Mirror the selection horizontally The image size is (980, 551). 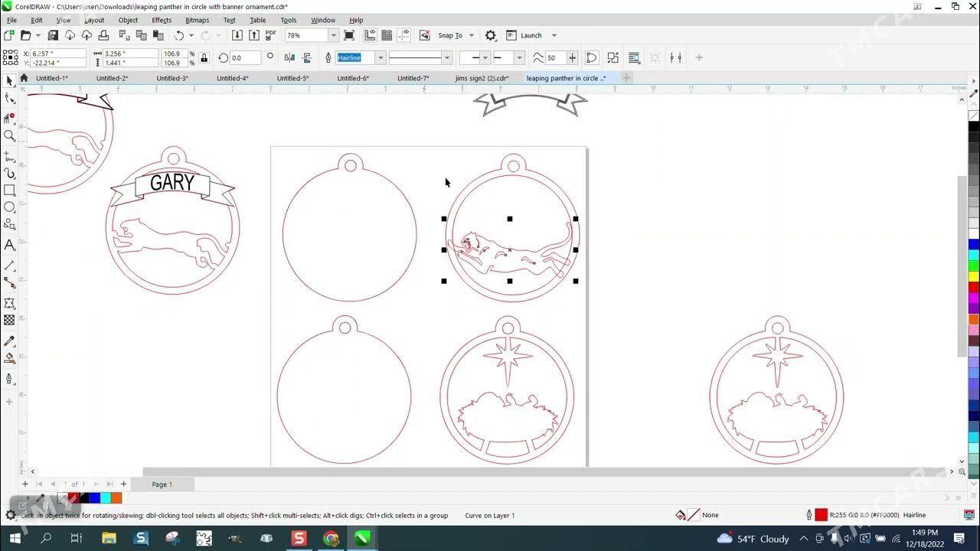[x=289, y=57]
